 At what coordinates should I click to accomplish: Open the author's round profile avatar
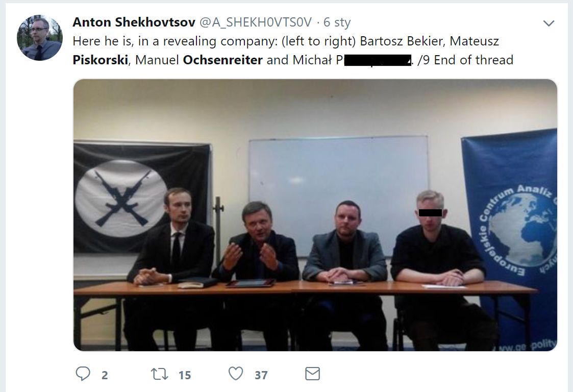pyautogui.click(x=39, y=38)
